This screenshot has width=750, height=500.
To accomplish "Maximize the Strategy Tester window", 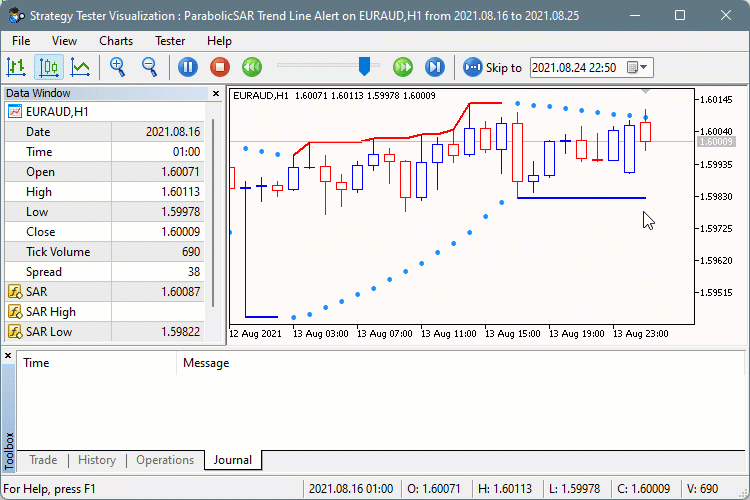I will coord(680,15).
